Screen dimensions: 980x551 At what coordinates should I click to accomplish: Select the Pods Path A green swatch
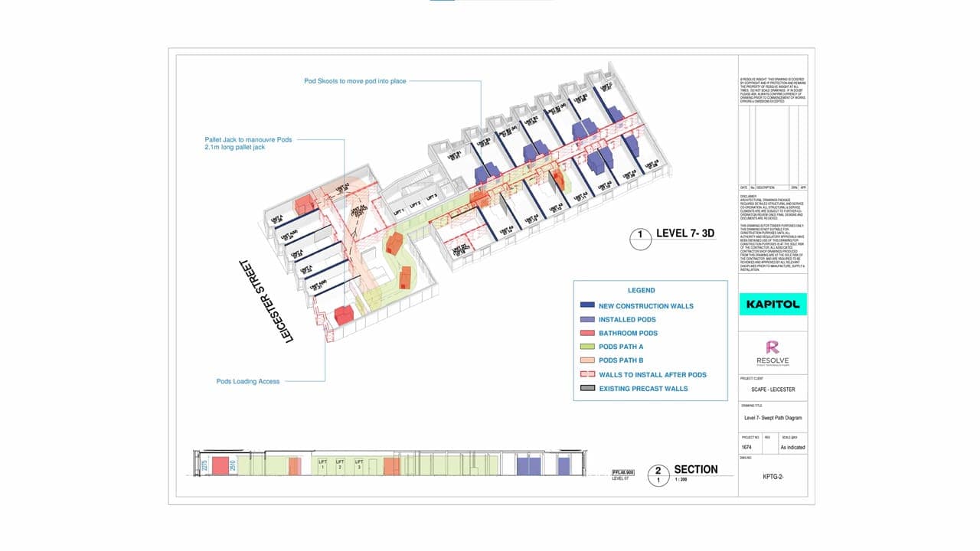[586, 347]
